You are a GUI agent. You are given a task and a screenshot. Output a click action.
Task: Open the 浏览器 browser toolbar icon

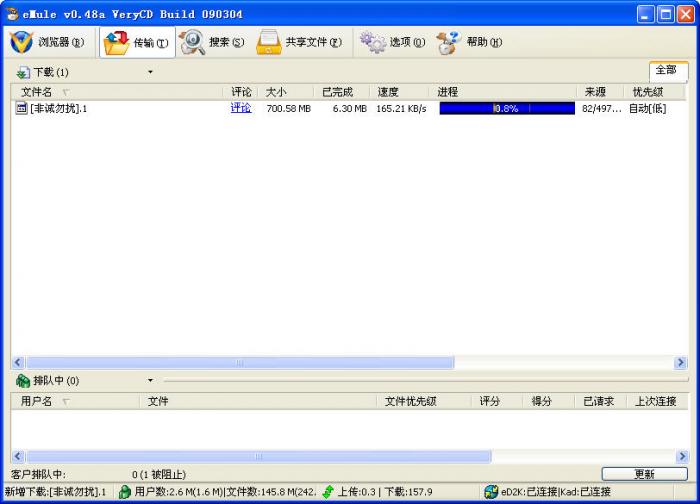(22, 42)
